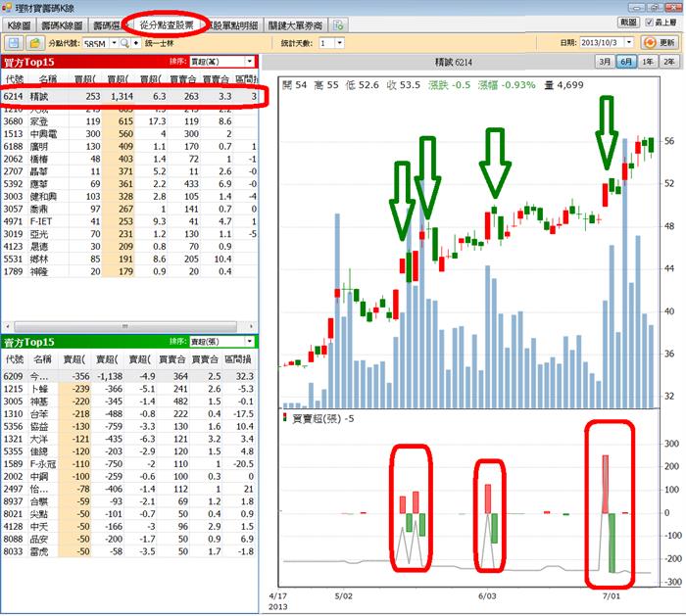Switch to the K線圖 tab
The width and height of the screenshot is (686, 616).
point(20,24)
